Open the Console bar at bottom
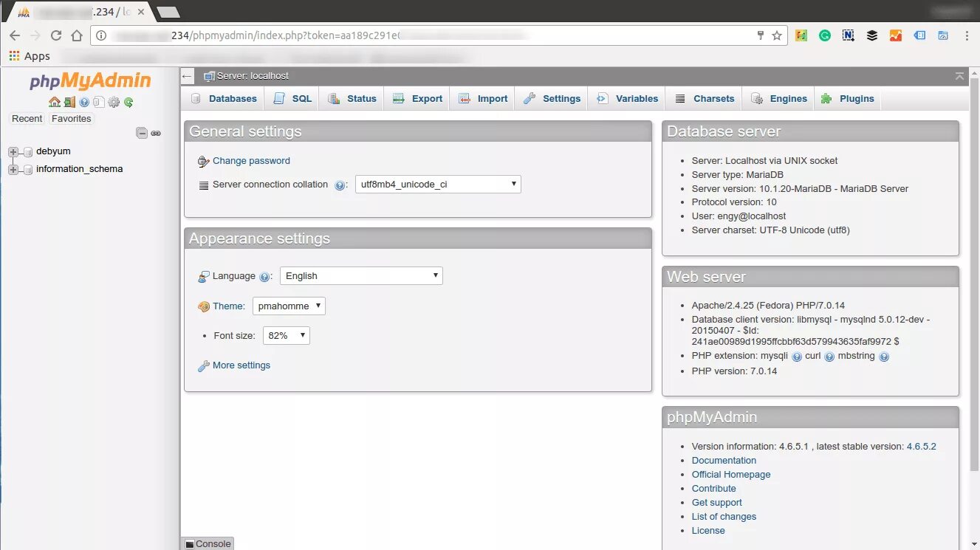Image resolution: width=980 pixels, height=550 pixels. click(208, 543)
